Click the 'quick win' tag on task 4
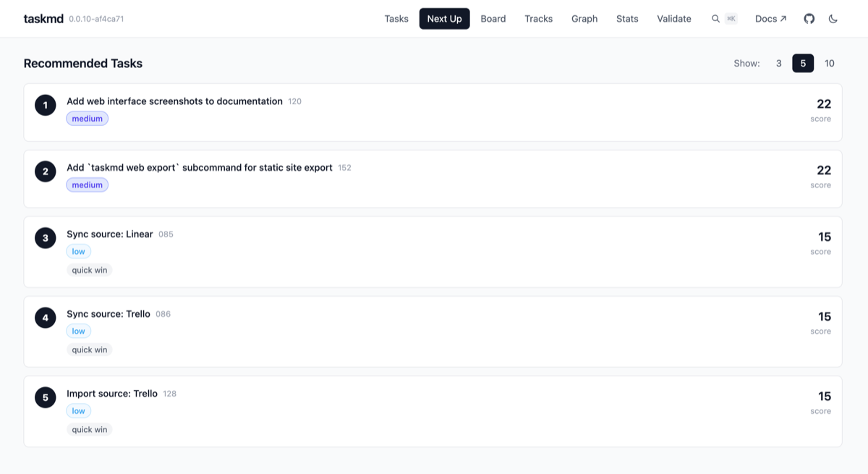 (x=89, y=350)
